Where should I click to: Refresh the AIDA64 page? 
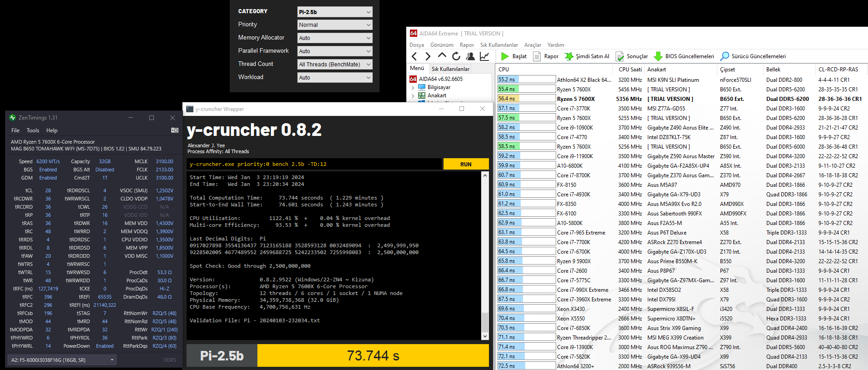pyautogui.click(x=456, y=56)
